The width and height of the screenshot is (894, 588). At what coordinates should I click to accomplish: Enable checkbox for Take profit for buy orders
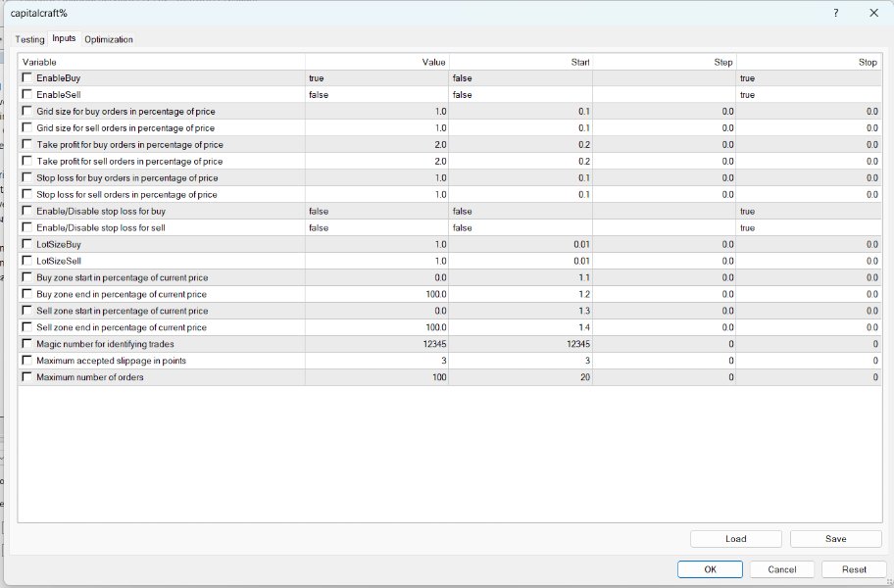pos(26,144)
